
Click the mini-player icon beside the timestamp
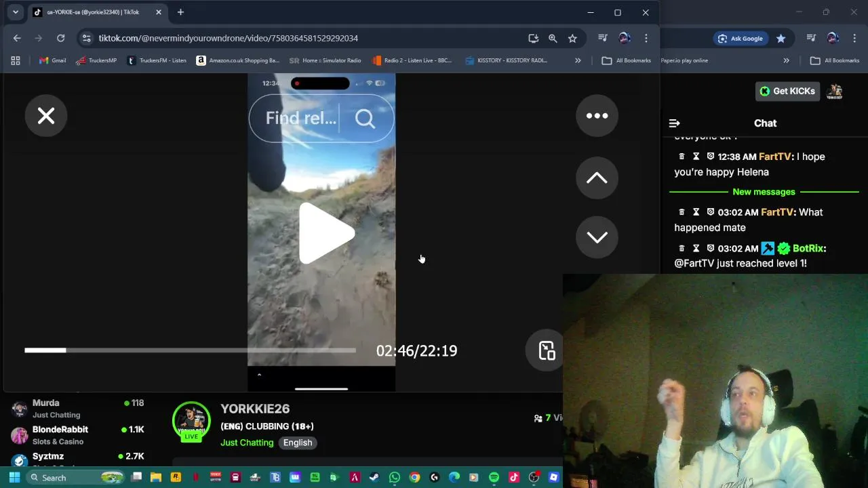point(547,350)
